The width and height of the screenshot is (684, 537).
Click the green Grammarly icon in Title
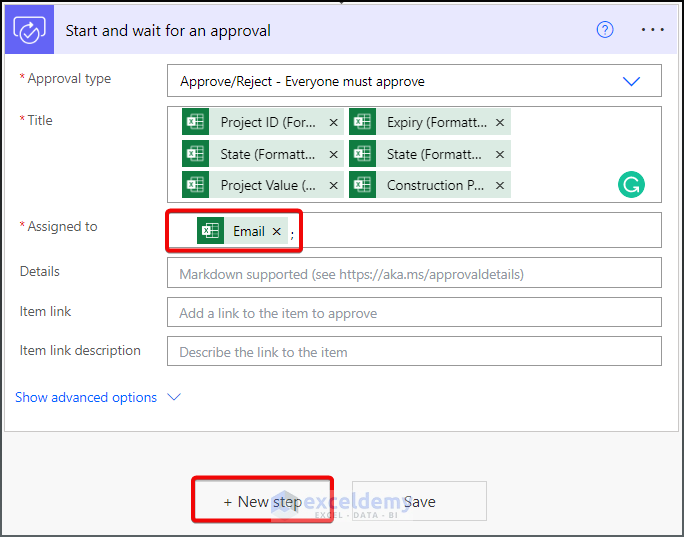(x=631, y=184)
